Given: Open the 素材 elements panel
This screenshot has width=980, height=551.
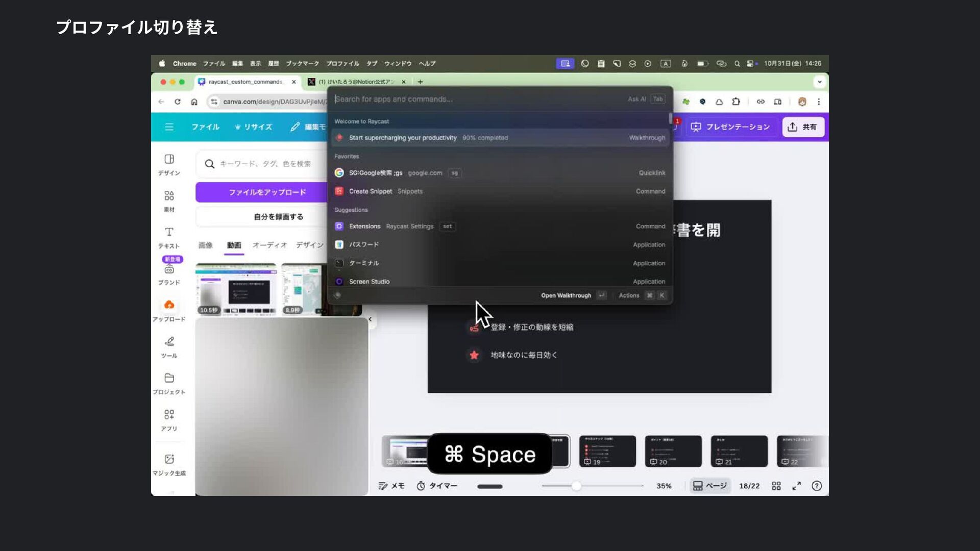Looking at the screenshot, I should [169, 201].
